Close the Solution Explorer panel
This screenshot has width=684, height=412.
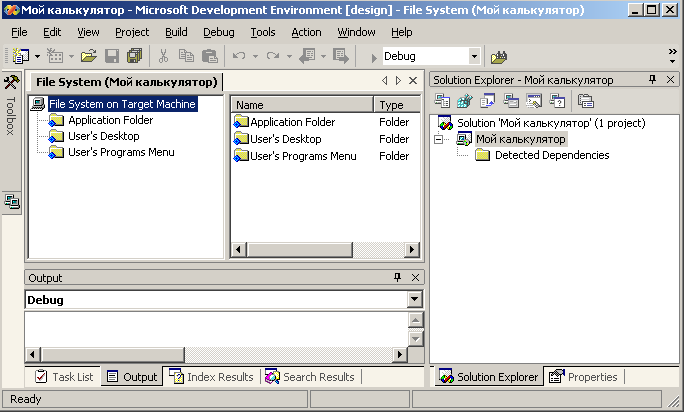click(670, 79)
